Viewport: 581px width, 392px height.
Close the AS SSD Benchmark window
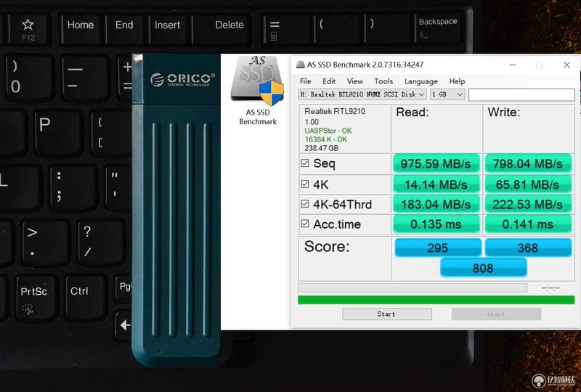[566, 65]
